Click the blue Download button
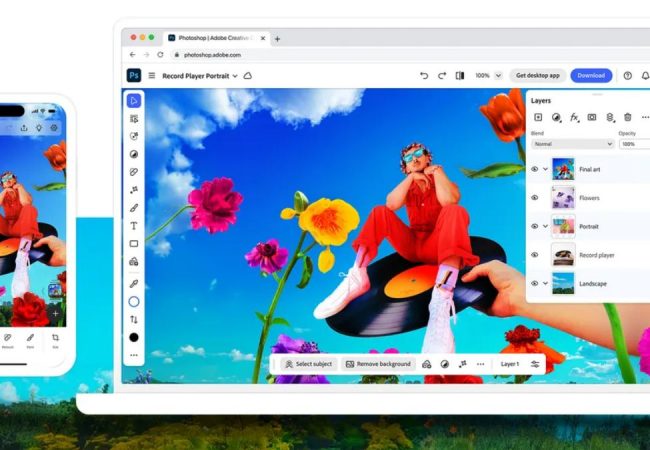The image size is (650, 450). pos(591,75)
